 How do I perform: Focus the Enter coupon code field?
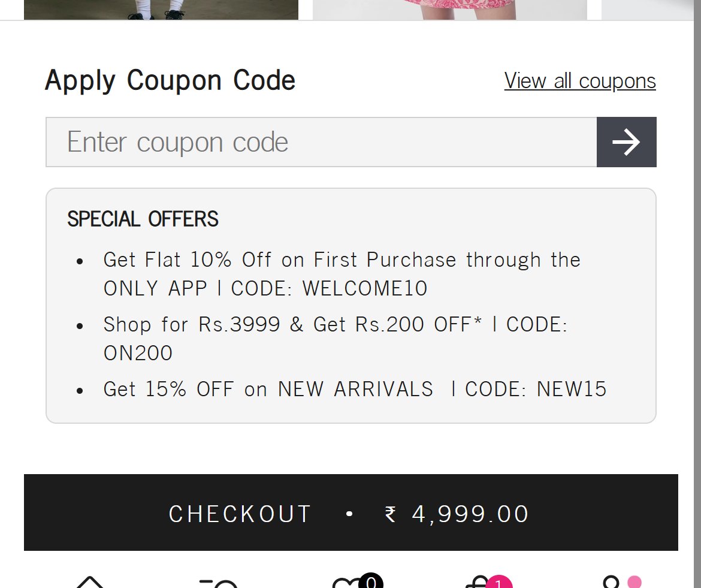point(321,141)
